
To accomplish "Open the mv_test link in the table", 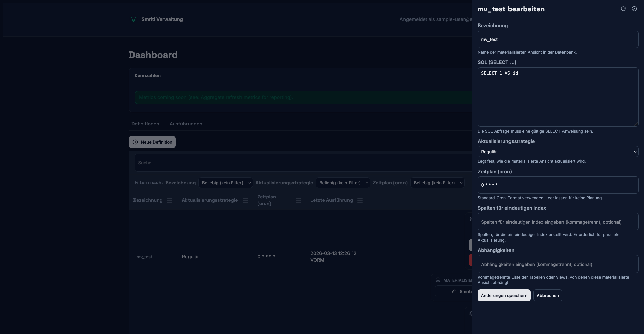I will coord(144,257).
